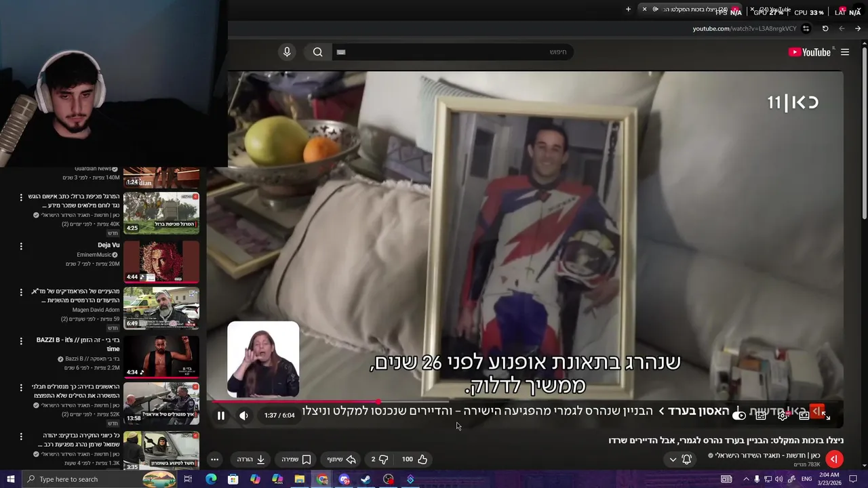Save the video with the שמירה button
868x488 pixels.
[x=296, y=459]
